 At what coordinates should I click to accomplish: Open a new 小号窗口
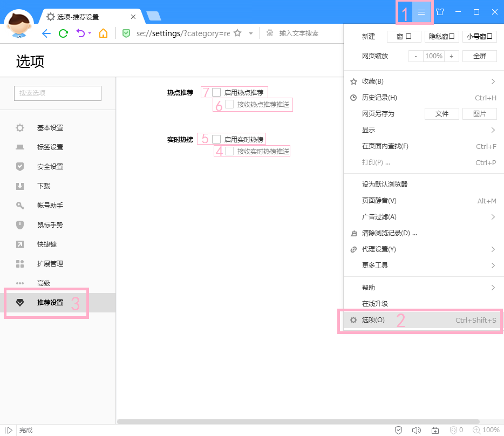click(480, 37)
